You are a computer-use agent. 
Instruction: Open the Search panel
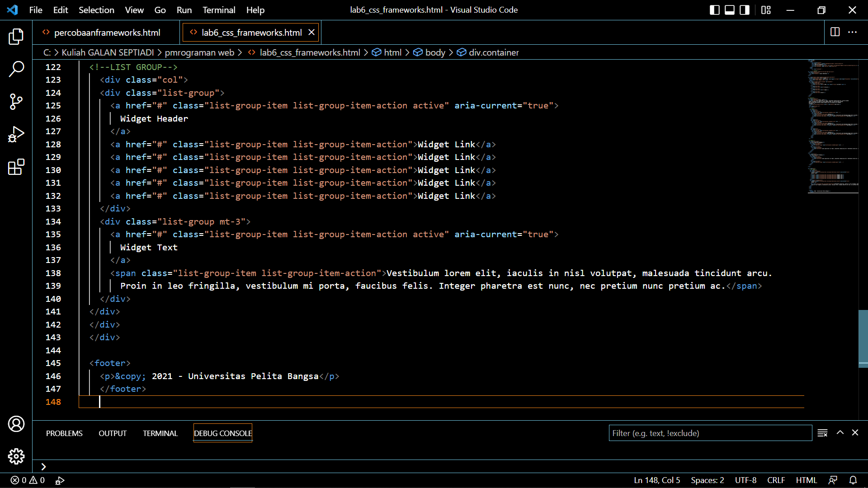click(x=16, y=69)
